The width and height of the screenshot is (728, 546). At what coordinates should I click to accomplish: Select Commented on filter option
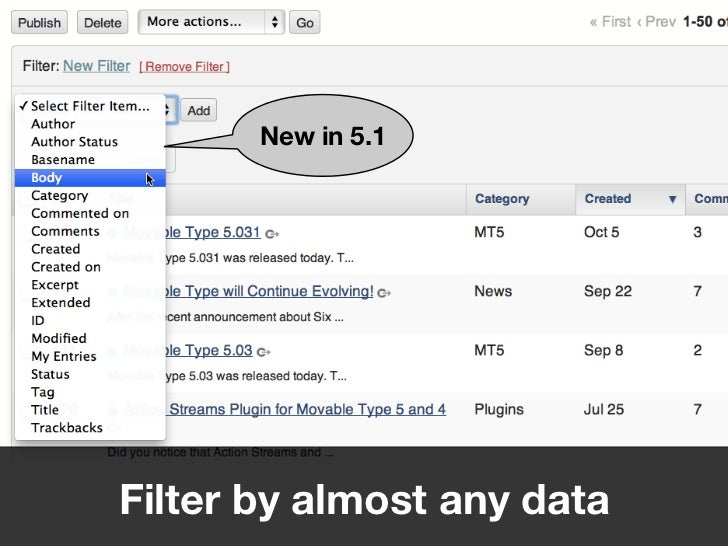[x=90, y=214]
